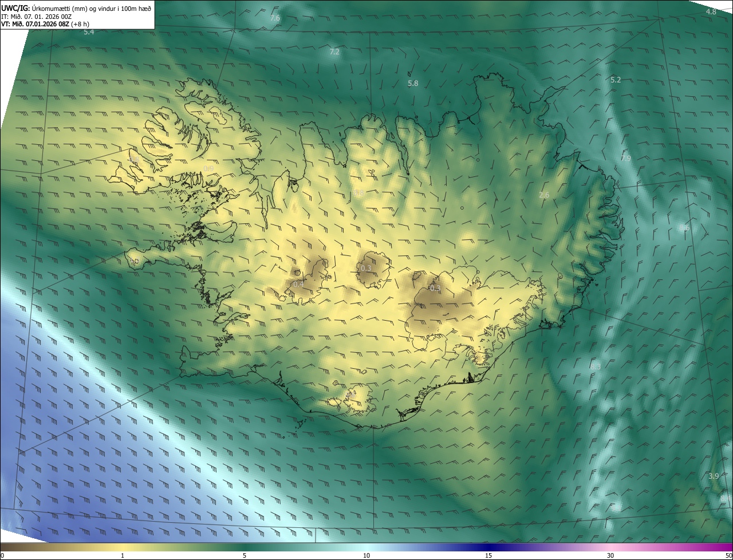Click 0.3 label inside round central glacier

click(366, 268)
